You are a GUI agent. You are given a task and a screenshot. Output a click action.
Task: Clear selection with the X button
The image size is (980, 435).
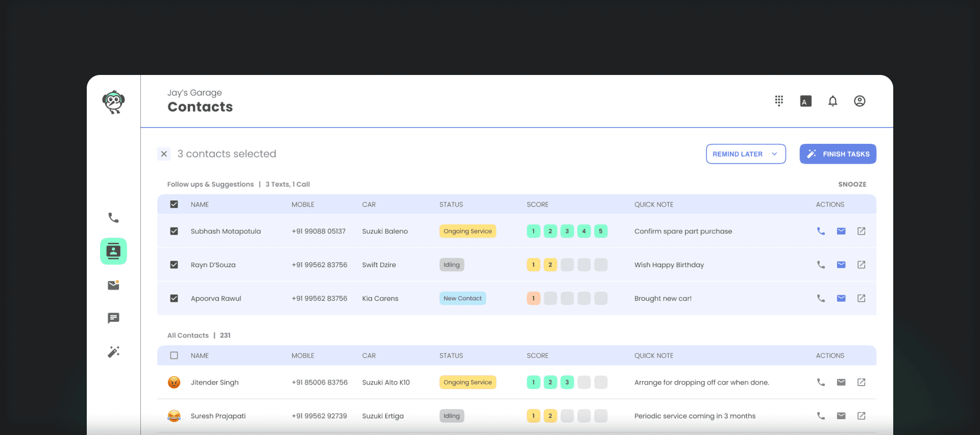tap(164, 153)
